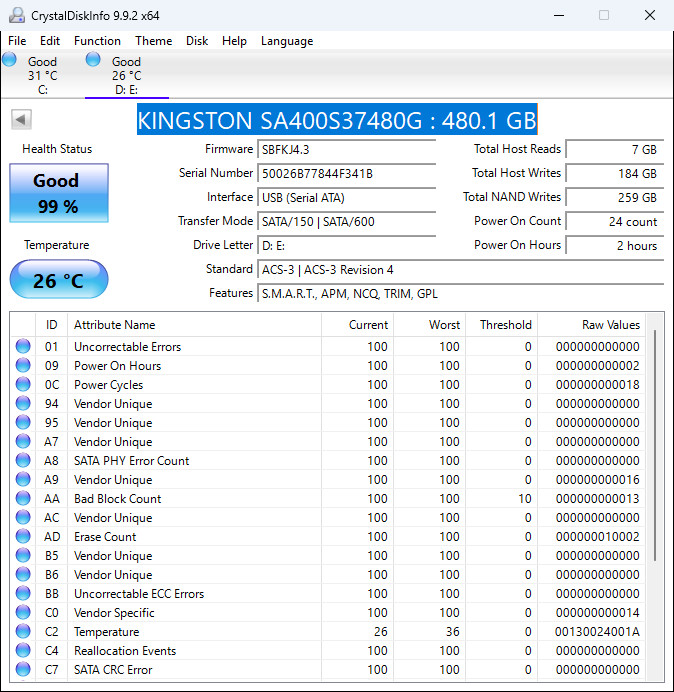
Task: Click the Total Host Writes value 184 GB
Action: coord(615,173)
